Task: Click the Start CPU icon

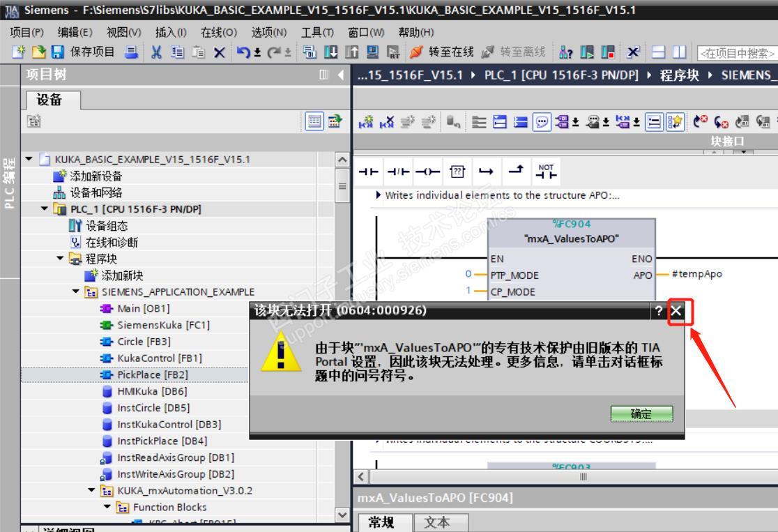Action: (587, 52)
